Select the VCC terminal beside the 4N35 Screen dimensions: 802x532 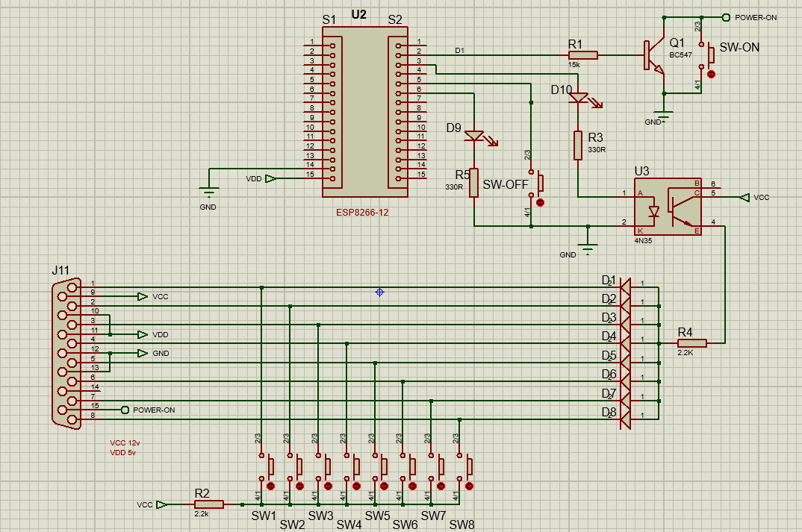tap(743, 197)
